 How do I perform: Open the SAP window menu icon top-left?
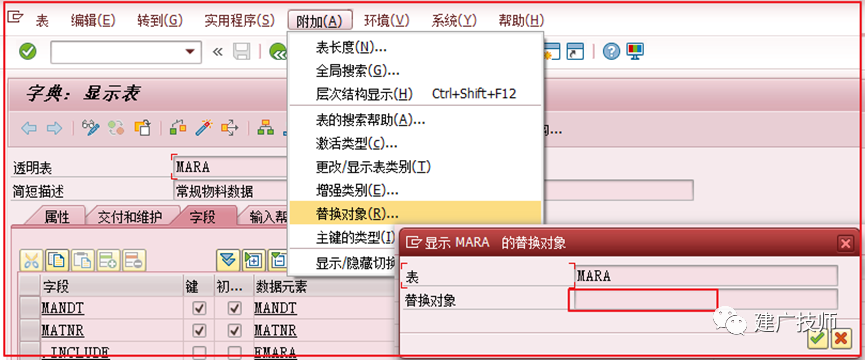(x=15, y=17)
